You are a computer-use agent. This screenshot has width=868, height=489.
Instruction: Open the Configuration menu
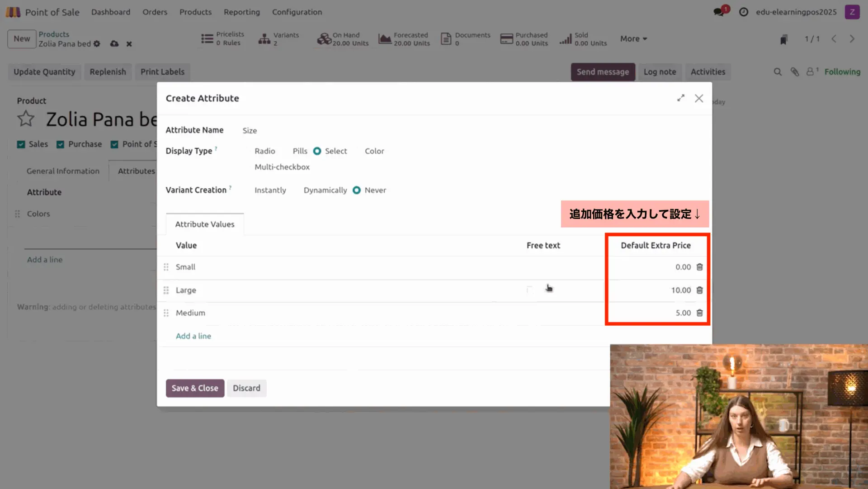coord(297,12)
